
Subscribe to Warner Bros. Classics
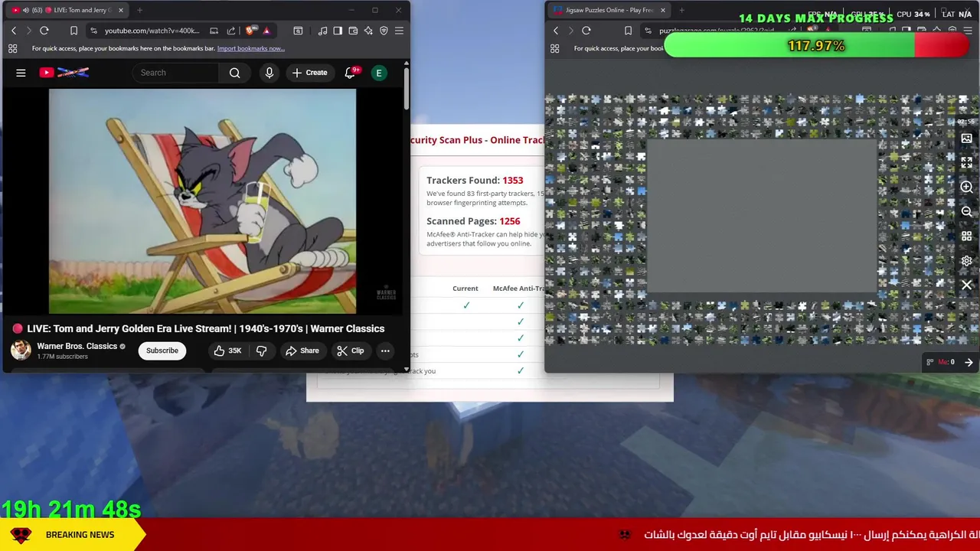coord(162,350)
